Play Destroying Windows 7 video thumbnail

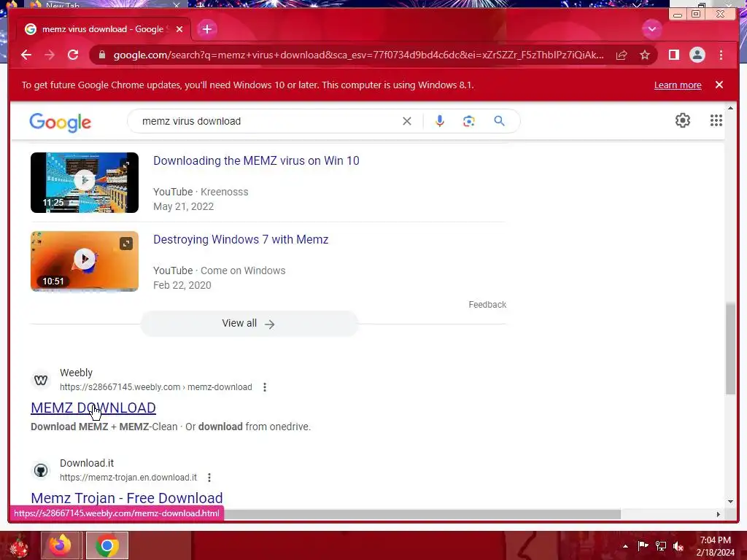click(x=85, y=261)
